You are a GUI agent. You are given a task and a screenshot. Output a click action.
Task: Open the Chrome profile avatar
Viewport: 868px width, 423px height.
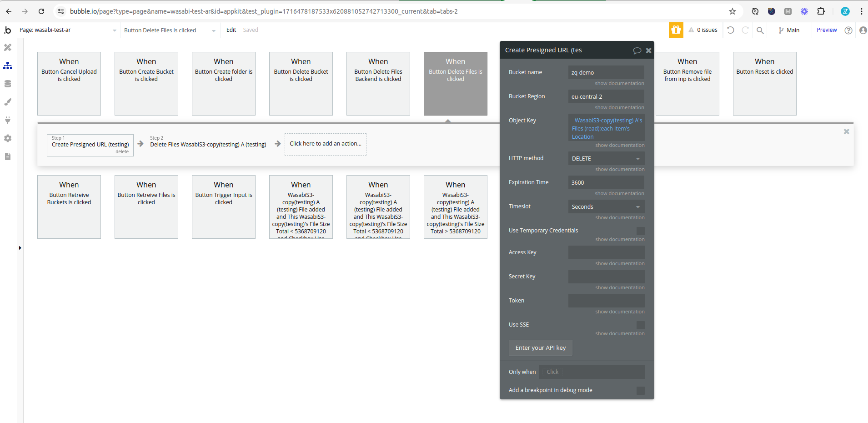pyautogui.click(x=845, y=11)
